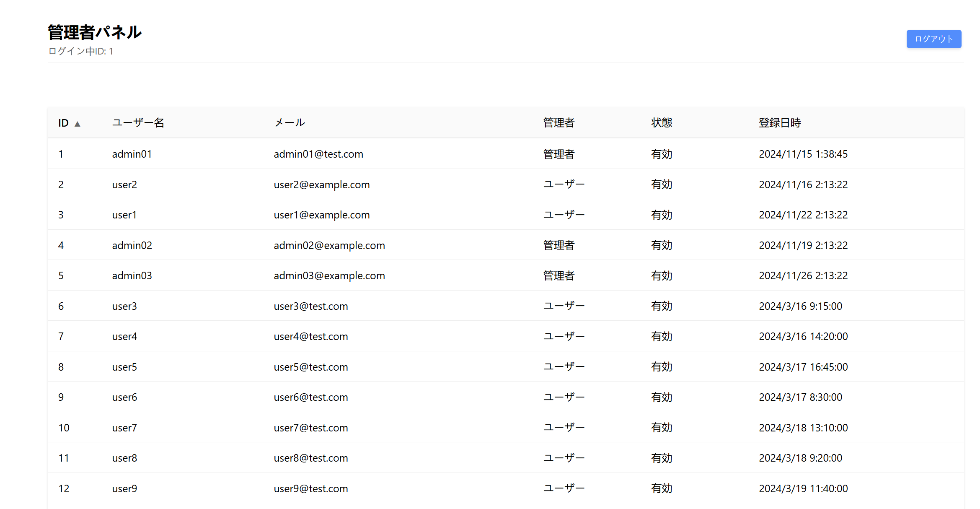Click the ID sort ascending arrow
Image resolution: width=980 pixels, height=509 pixels.
click(x=78, y=124)
